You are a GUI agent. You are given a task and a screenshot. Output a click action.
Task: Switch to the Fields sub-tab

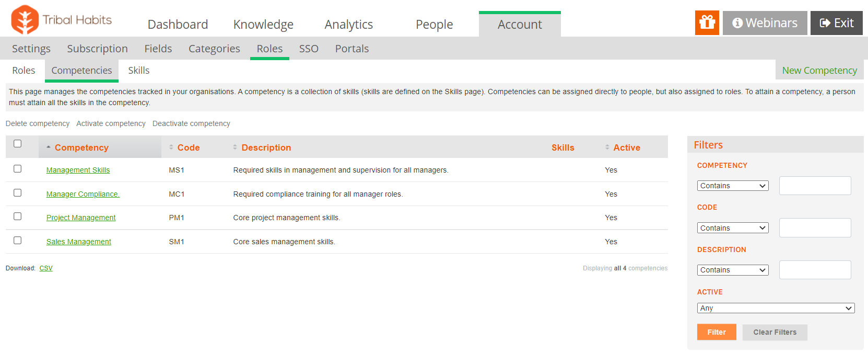click(x=158, y=49)
